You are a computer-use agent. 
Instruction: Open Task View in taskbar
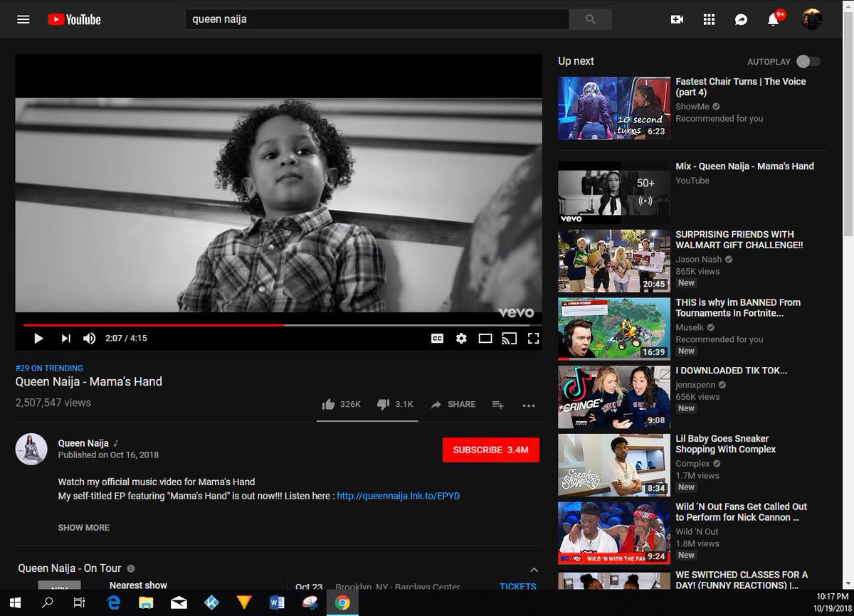pyautogui.click(x=80, y=602)
